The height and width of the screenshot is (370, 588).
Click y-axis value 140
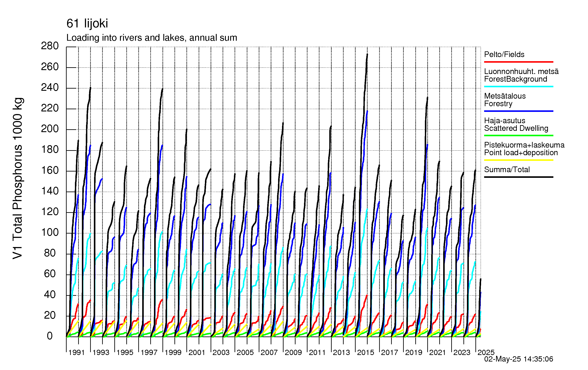pos(50,191)
